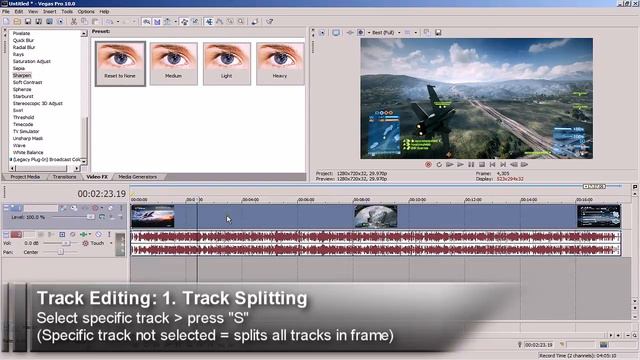Choose the Light sharpen preset thumbnail
The image size is (640, 360).
[227, 64]
